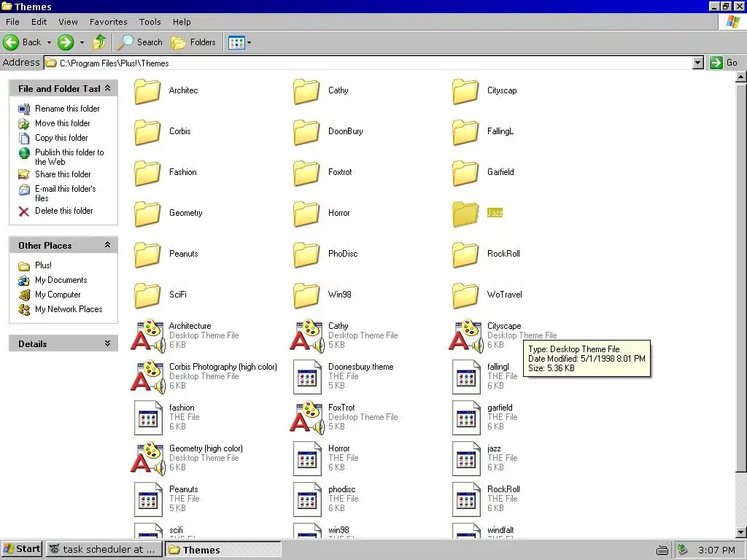Click Rename this folder
Image resolution: width=747 pixels, height=560 pixels.
(59, 109)
